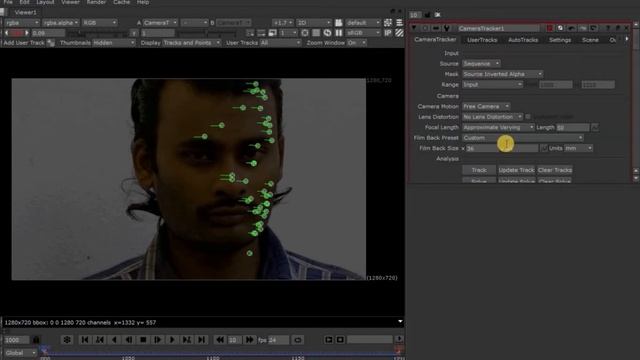This screenshot has width=640, height=360.
Task: Open the sRGB viewer process dropdown
Action: [x=363, y=33]
